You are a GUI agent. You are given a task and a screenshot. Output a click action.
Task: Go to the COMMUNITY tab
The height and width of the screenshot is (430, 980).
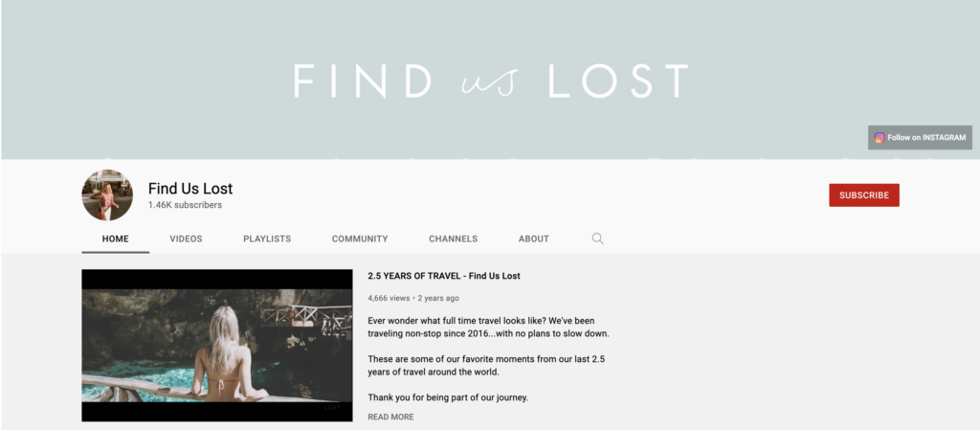(x=360, y=238)
